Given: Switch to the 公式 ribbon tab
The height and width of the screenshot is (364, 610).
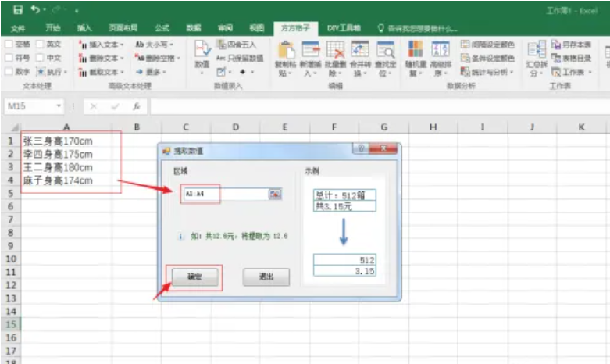Looking at the screenshot, I should pos(162,27).
